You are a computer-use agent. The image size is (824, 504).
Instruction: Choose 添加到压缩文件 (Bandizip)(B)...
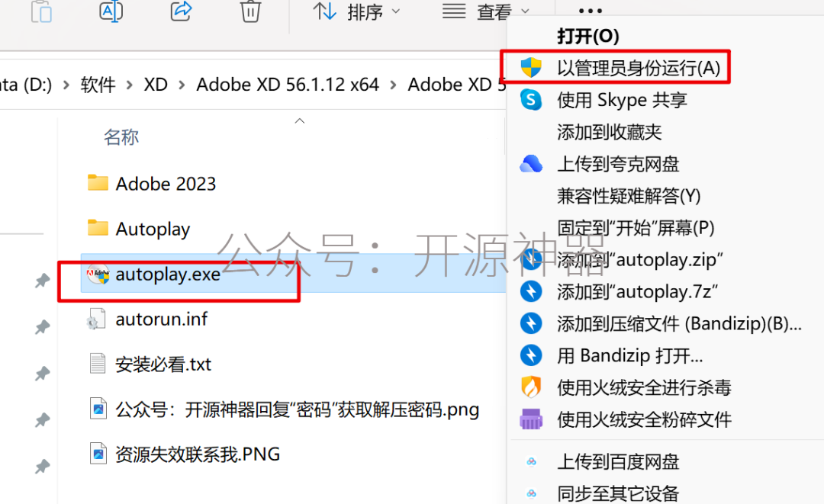[680, 323]
